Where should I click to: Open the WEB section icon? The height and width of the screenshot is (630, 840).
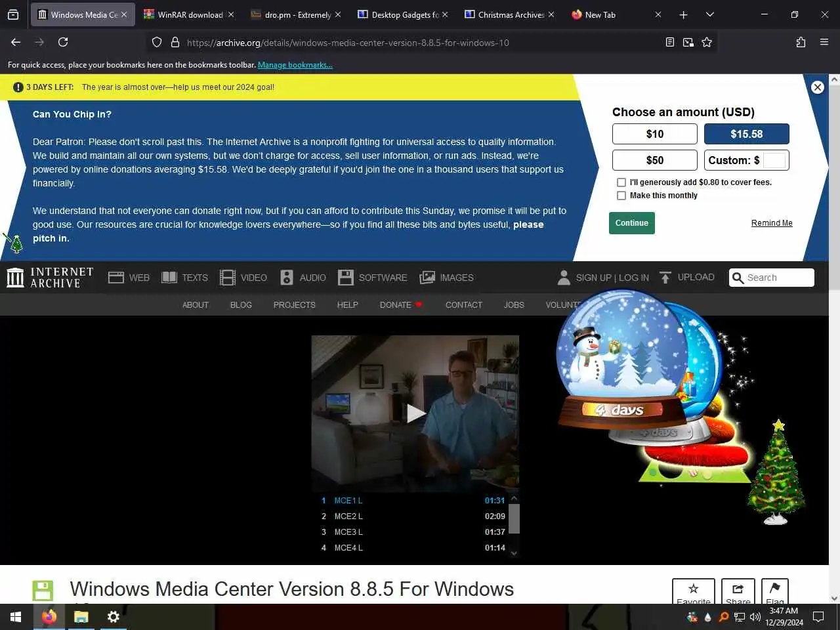coord(116,278)
